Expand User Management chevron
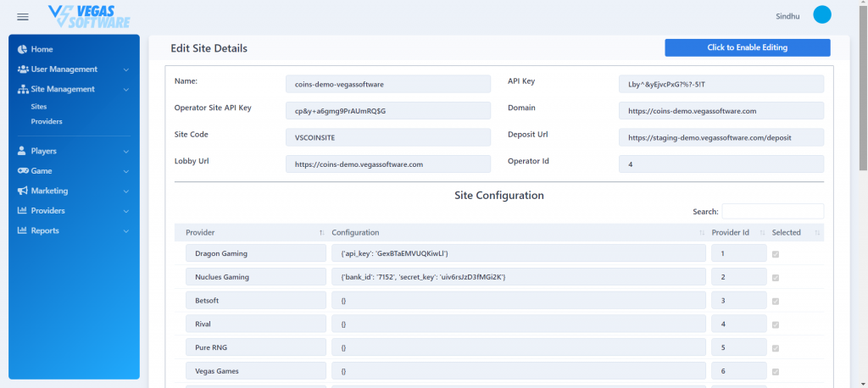Viewport: 868px width, 388px height. (126, 69)
